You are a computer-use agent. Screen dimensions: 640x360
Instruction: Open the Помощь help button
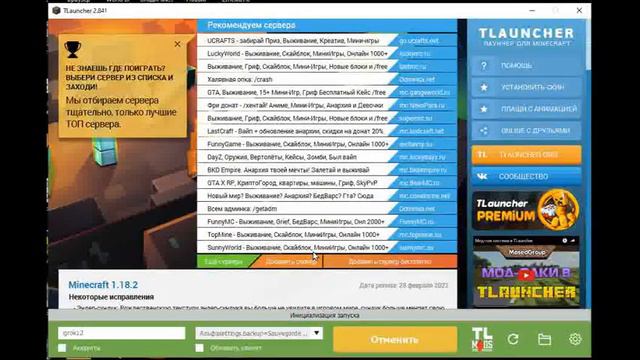tap(526, 65)
